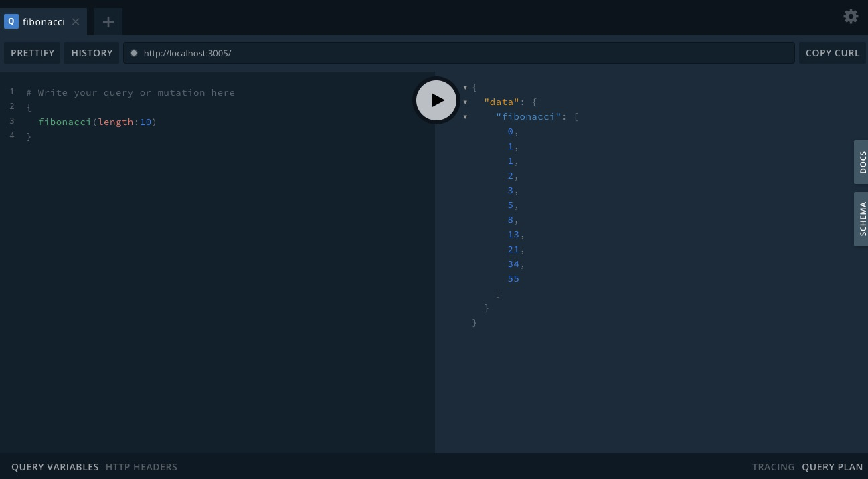The height and width of the screenshot is (479, 868).
Task: Select the fibonacci tab
Action: [44, 22]
